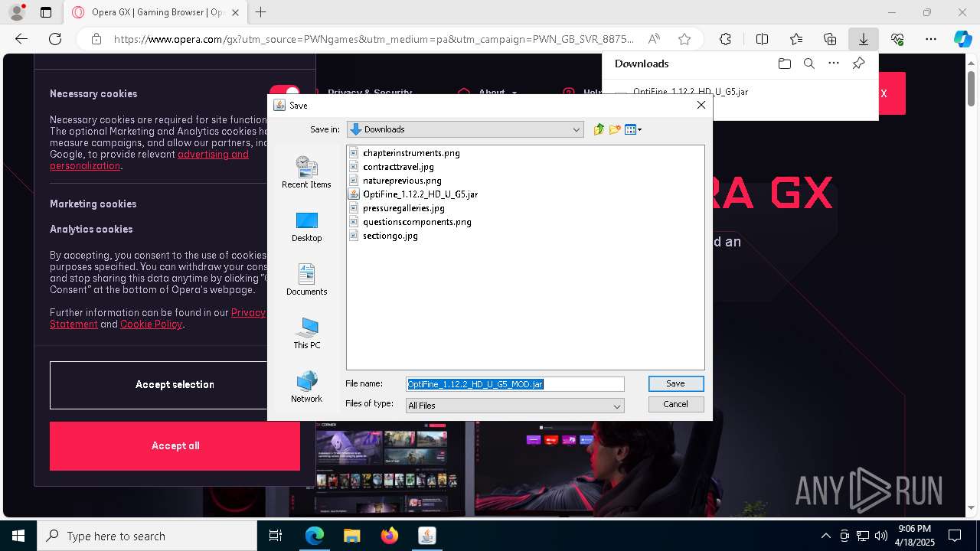Image resolution: width=980 pixels, height=551 pixels.
Task: Open More options in Downloads panel
Action: (834, 64)
